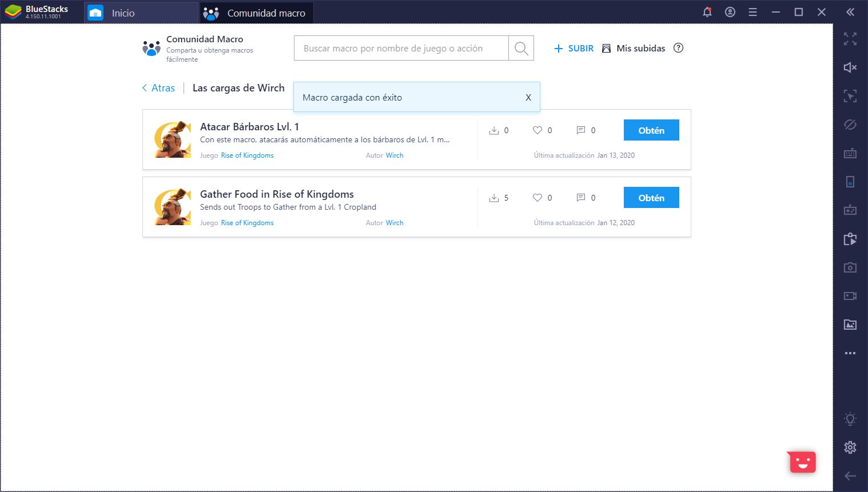Image resolution: width=868 pixels, height=492 pixels.
Task: Dismiss the Macro cargada con éxito notification
Action: (x=528, y=98)
